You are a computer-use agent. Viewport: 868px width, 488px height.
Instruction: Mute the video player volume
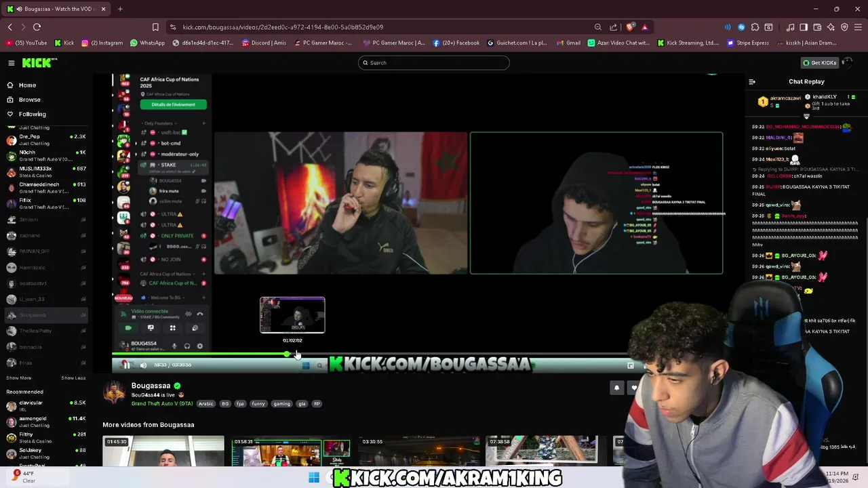(x=143, y=365)
